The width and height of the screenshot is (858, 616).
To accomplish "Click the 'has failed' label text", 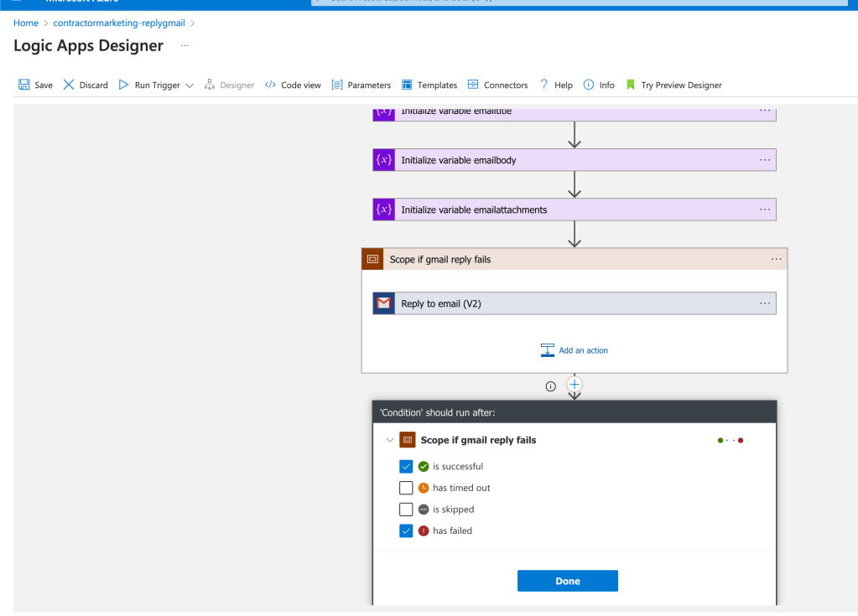I will point(452,531).
